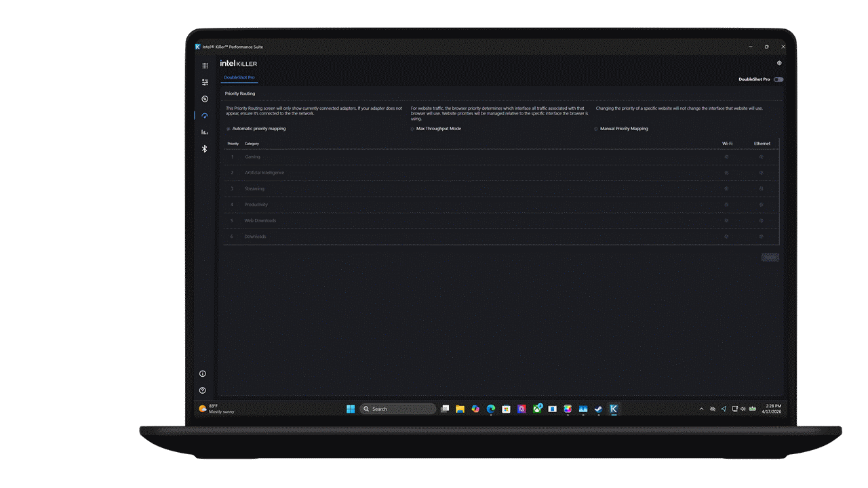Viewport: 868px width, 488px height.
Task: Open the bar chart analyzer icon in sidebar
Action: 205,132
